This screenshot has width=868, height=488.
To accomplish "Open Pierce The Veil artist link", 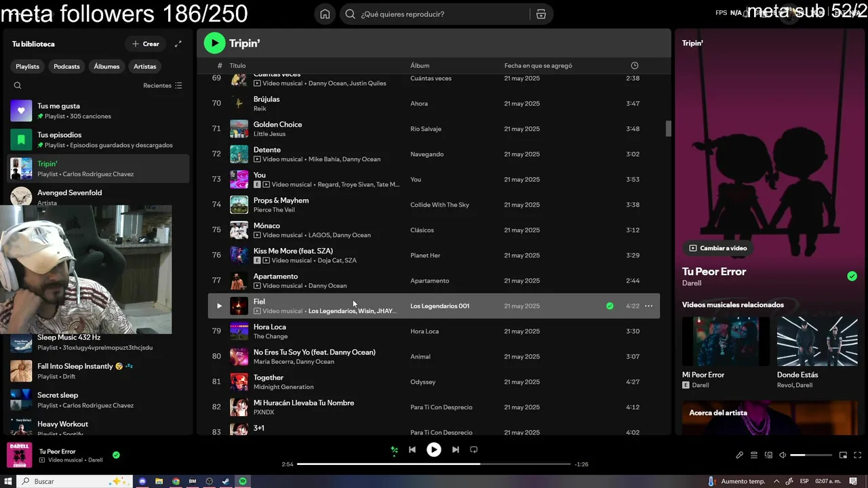I will pyautogui.click(x=274, y=210).
